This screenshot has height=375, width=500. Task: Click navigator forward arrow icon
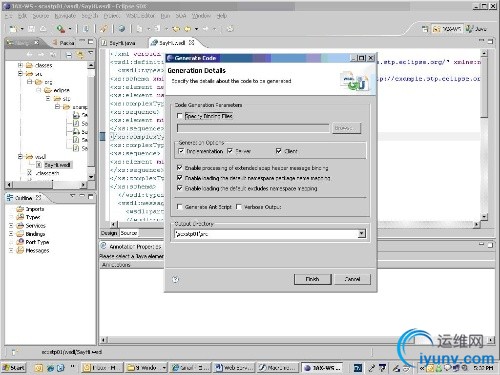pos(41,54)
